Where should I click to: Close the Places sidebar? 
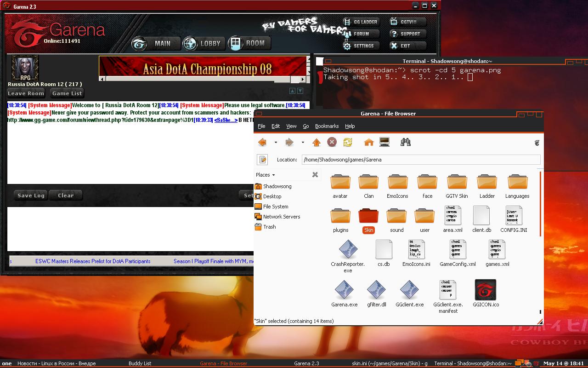[315, 175]
